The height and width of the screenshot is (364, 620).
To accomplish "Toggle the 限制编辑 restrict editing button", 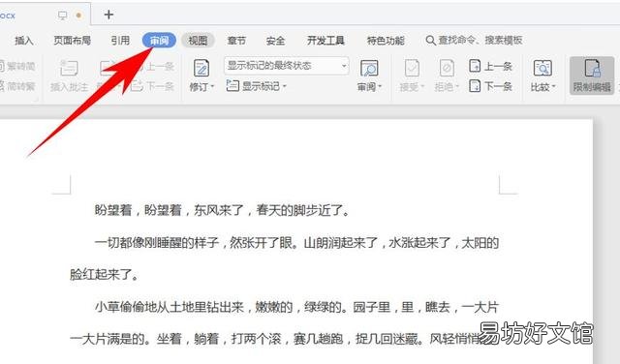I will pos(592,76).
